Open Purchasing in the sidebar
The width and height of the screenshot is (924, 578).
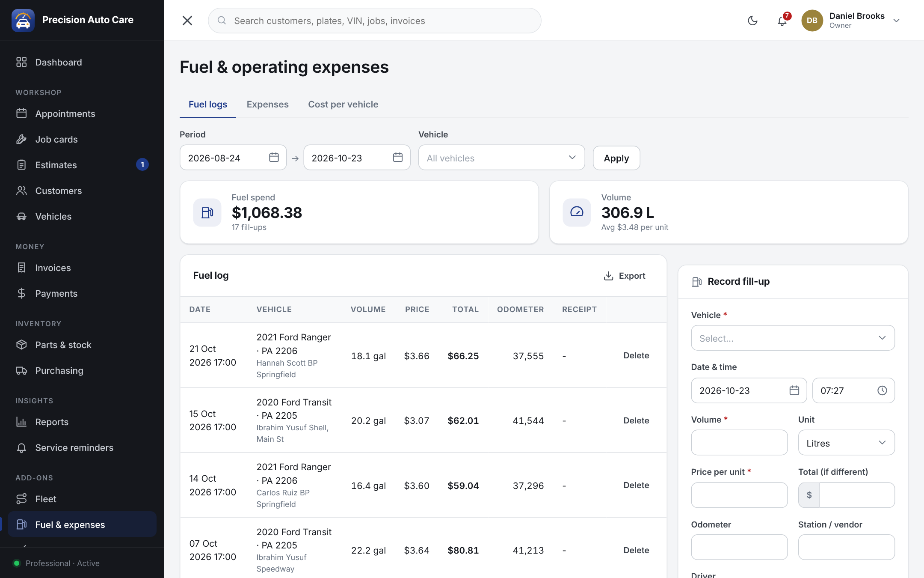(x=82, y=370)
